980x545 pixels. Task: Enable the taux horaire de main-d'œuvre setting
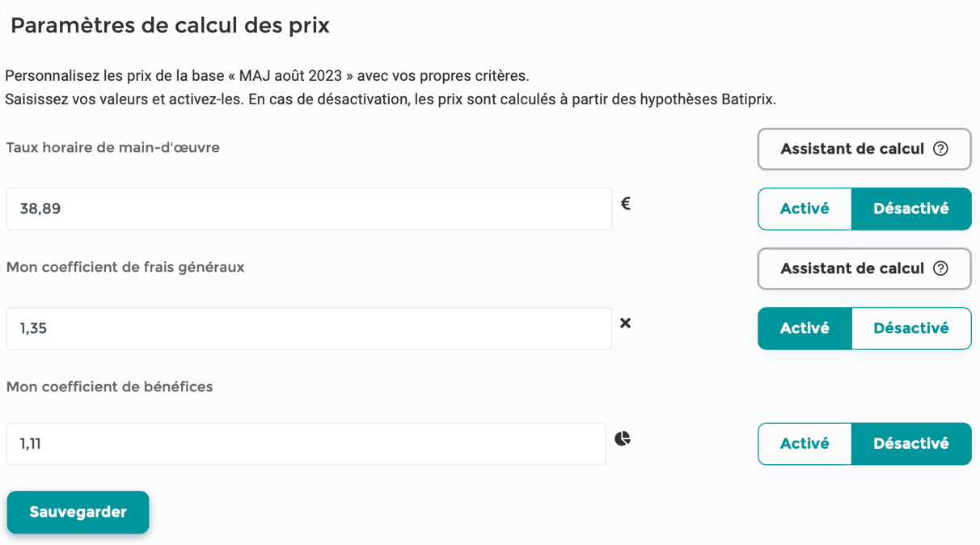tap(805, 209)
